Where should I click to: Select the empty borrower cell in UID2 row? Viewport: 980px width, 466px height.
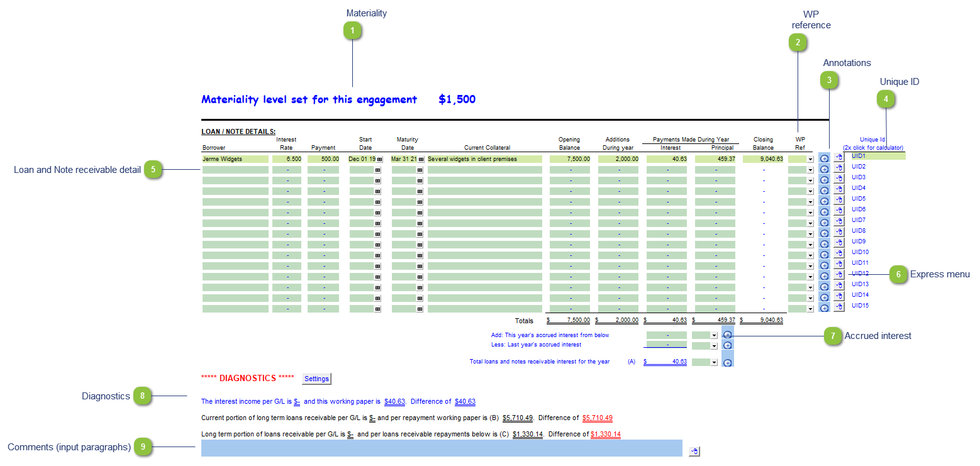click(x=235, y=170)
